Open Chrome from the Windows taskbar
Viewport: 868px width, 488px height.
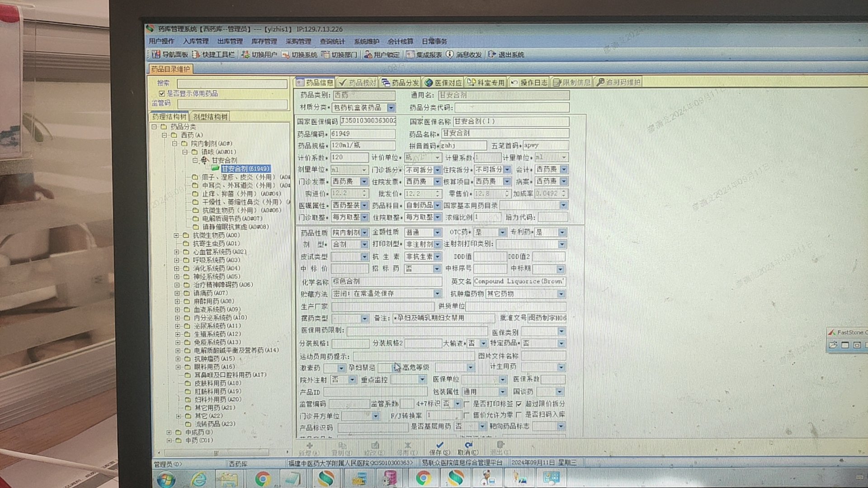click(262, 478)
